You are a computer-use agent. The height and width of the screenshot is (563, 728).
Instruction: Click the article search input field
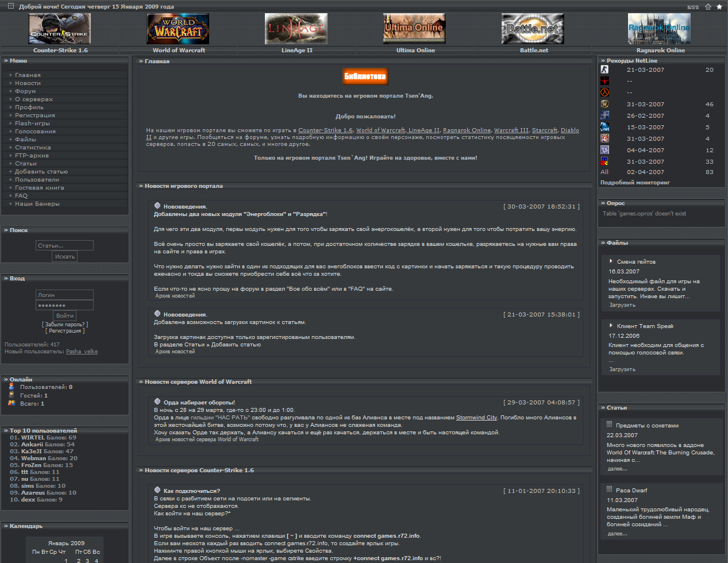64,245
